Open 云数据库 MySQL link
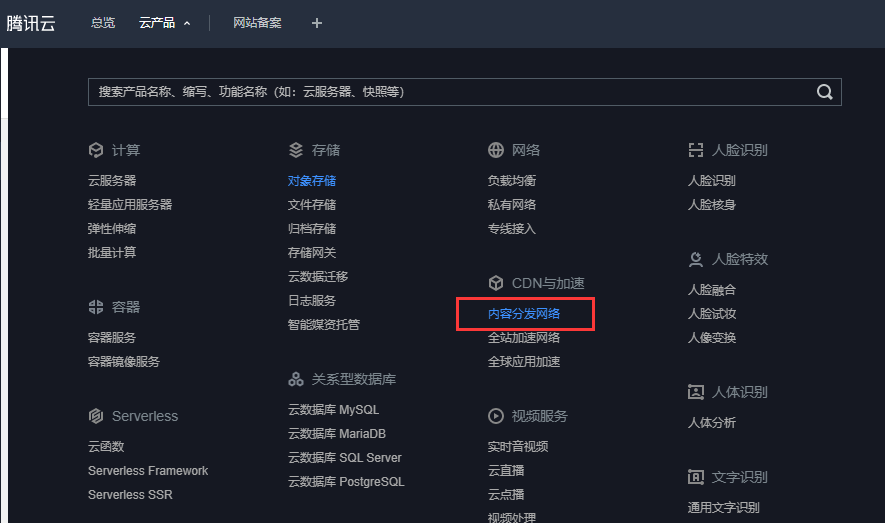This screenshot has width=885, height=523. [x=333, y=410]
